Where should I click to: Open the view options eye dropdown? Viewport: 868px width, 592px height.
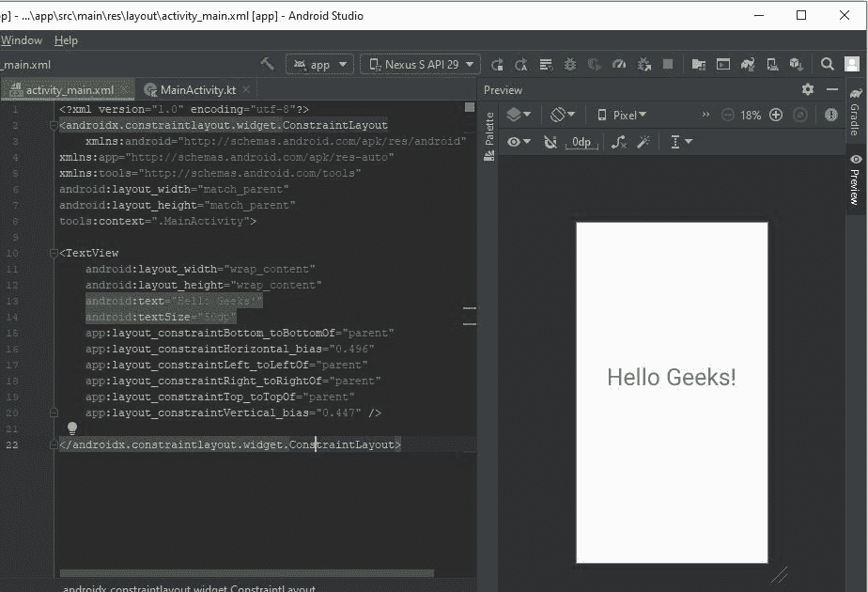[x=519, y=142]
